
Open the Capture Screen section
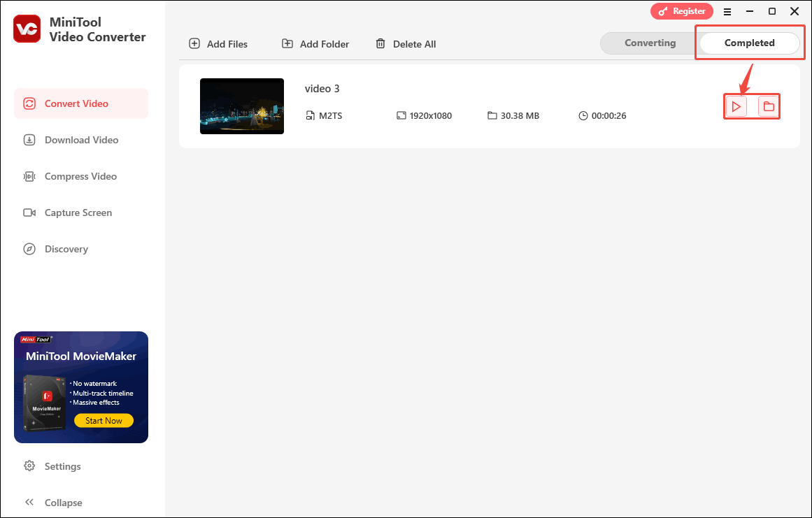(81, 213)
